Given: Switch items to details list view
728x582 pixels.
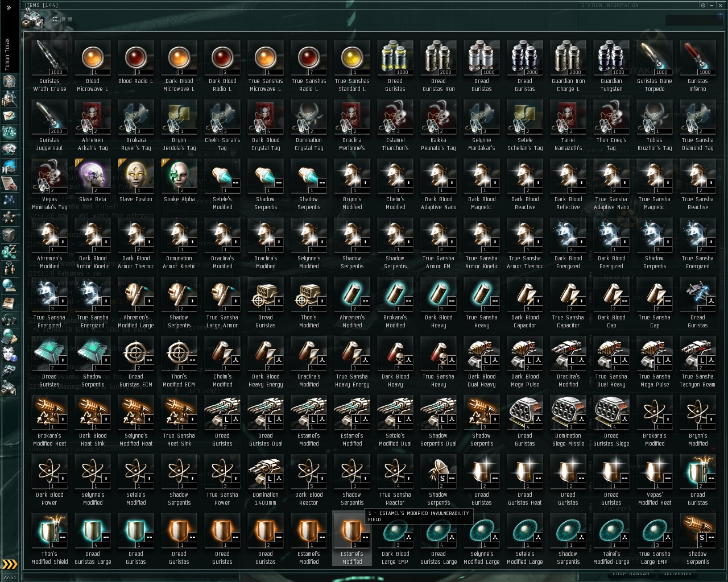Looking at the screenshot, I should pyautogui.click(x=63, y=19).
